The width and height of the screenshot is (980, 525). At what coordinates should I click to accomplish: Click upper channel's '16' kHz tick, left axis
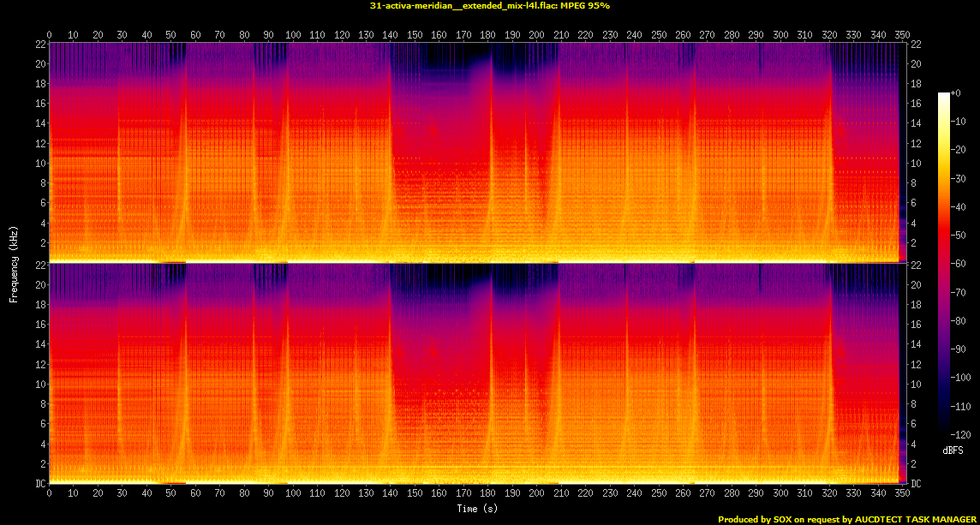point(40,103)
